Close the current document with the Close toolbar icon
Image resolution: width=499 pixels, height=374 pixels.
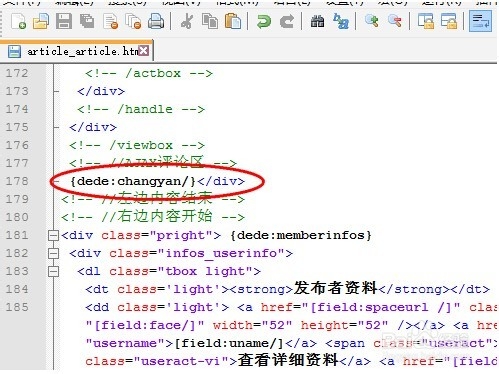(x=110, y=21)
